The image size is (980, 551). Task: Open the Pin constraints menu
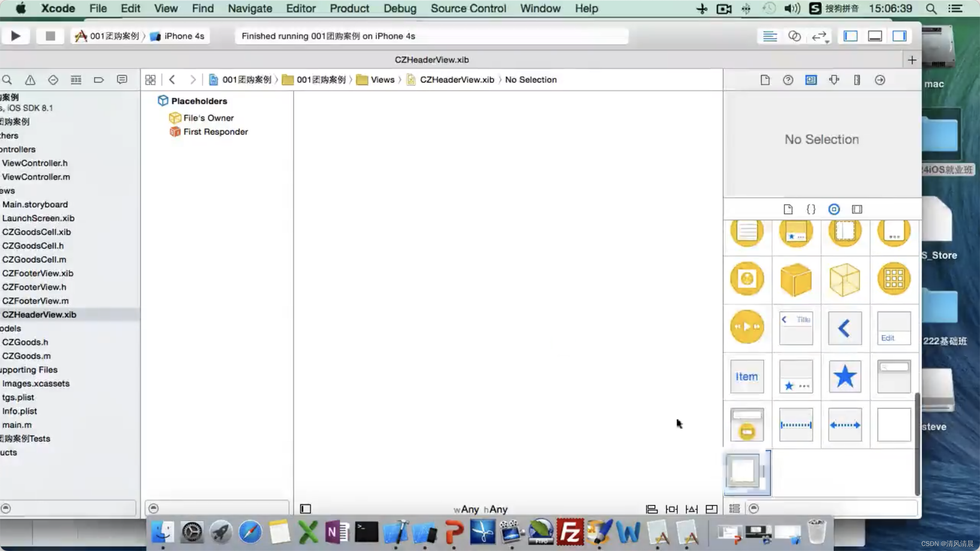click(x=671, y=509)
